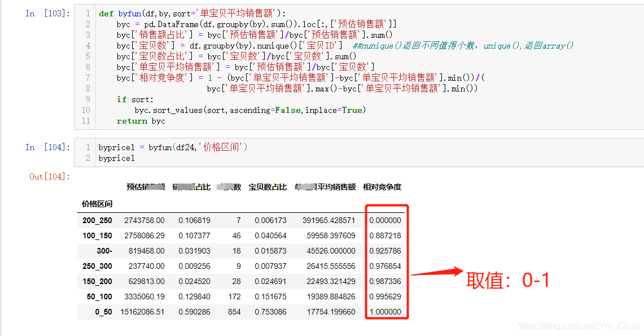Click the value 391965.428571
The height and width of the screenshot is (336, 644).
click(329, 220)
